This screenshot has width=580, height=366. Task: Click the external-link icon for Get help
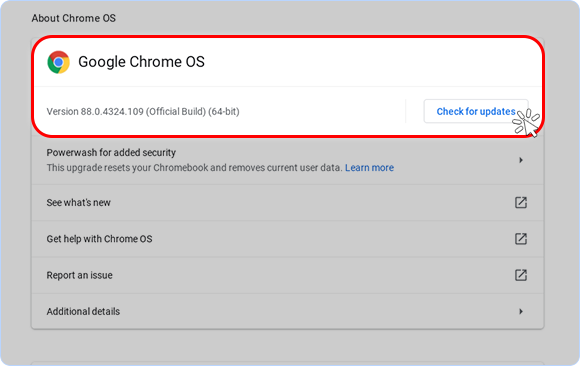521,239
